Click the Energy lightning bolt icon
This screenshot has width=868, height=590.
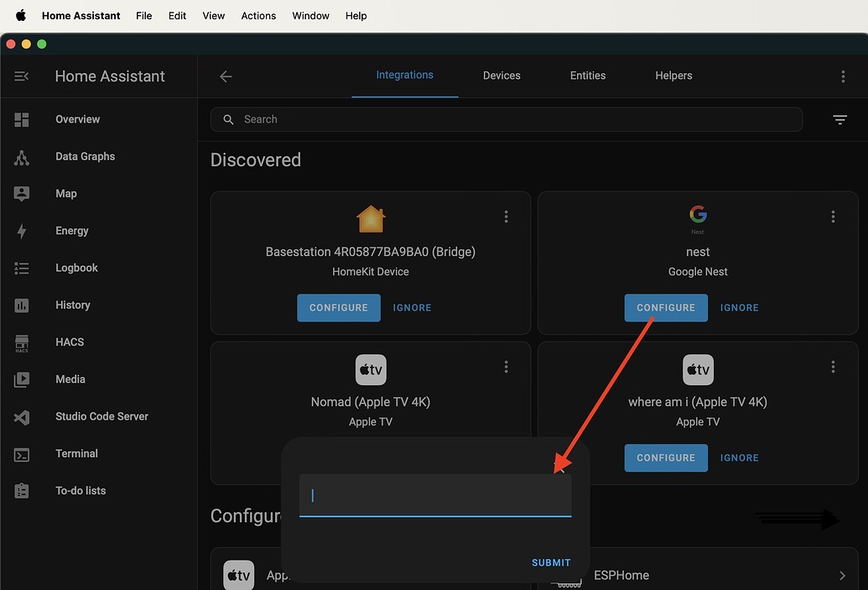[22, 232]
